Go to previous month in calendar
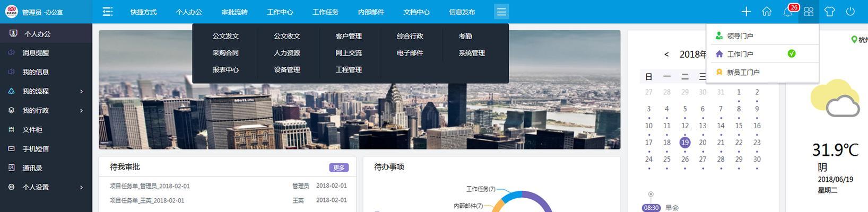Screen dimensions: 868x212 coord(666,54)
